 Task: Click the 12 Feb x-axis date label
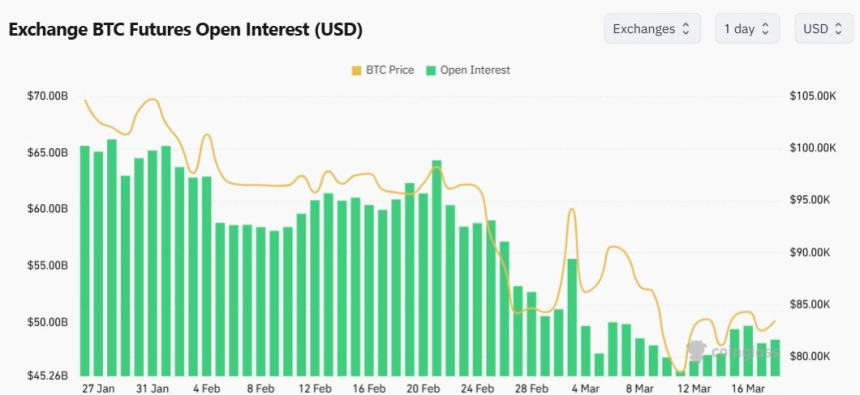(316, 388)
